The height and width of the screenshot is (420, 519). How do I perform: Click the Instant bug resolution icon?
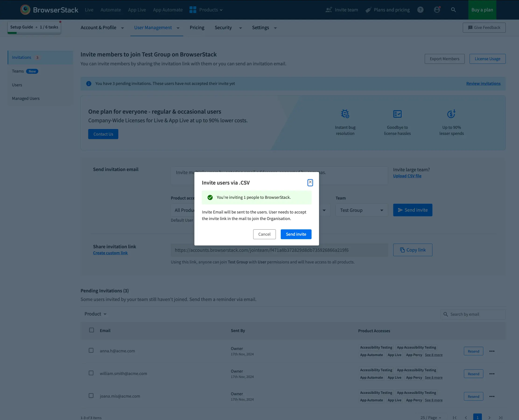[x=345, y=114]
